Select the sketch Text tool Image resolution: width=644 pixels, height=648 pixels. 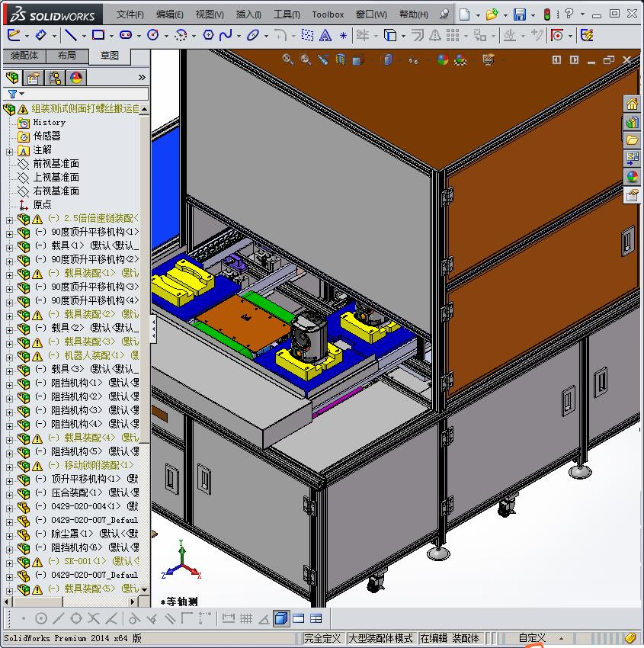(325, 36)
